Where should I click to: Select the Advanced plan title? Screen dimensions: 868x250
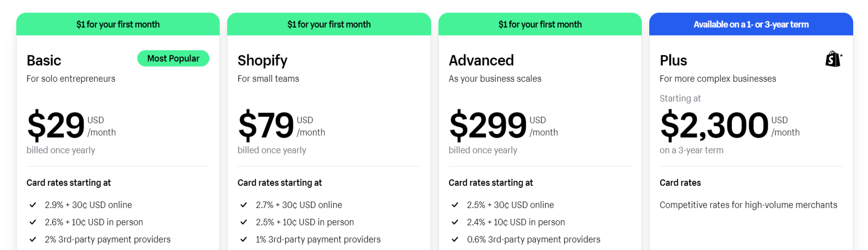click(481, 60)
